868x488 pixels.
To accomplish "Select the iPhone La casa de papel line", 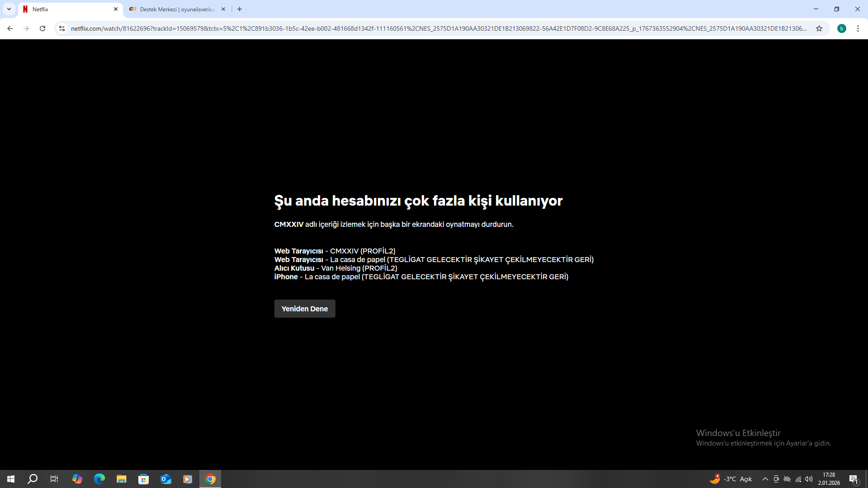I will [421, 277].
